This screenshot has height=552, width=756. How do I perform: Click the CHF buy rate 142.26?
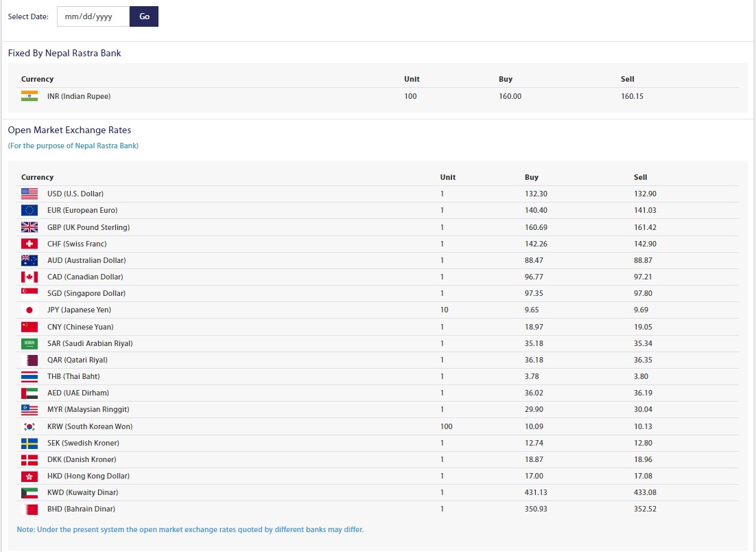[x=536, y=244]
